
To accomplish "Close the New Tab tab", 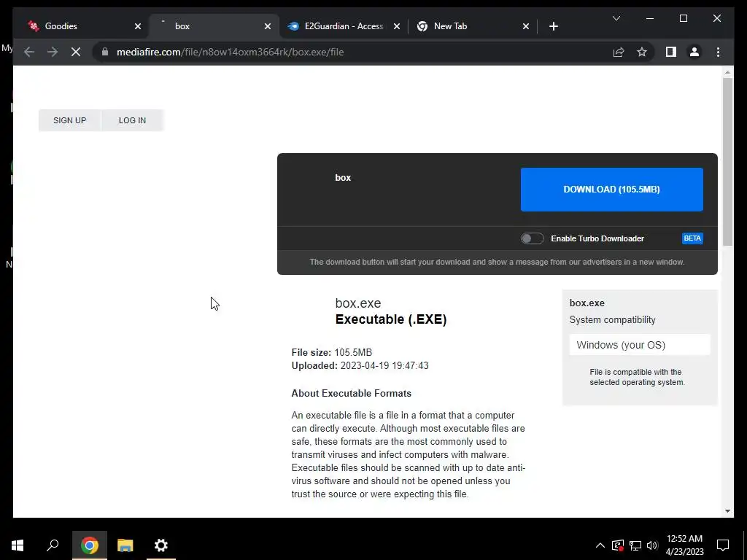I will pos(525,26).
